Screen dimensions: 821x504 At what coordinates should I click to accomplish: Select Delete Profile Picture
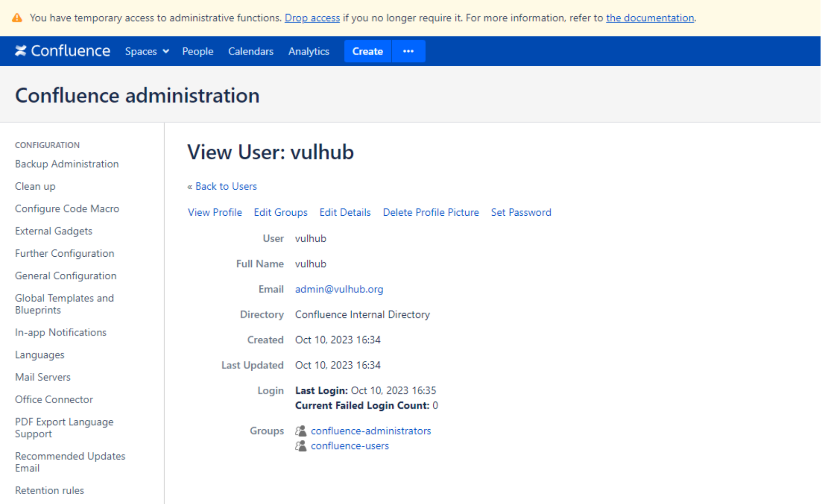(431, 213)
